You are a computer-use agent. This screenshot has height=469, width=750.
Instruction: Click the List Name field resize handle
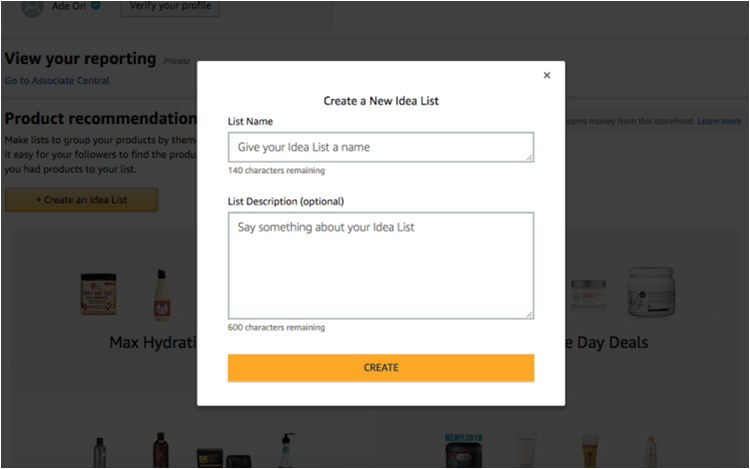click(x=529, y=156)
